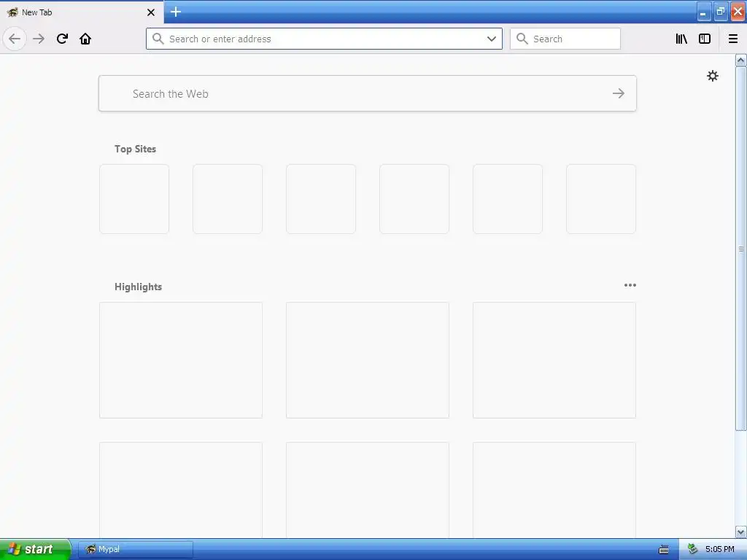Screen dimensions: 747x560
Task: Restore down the browser window
Action: [x=720, y=12]
